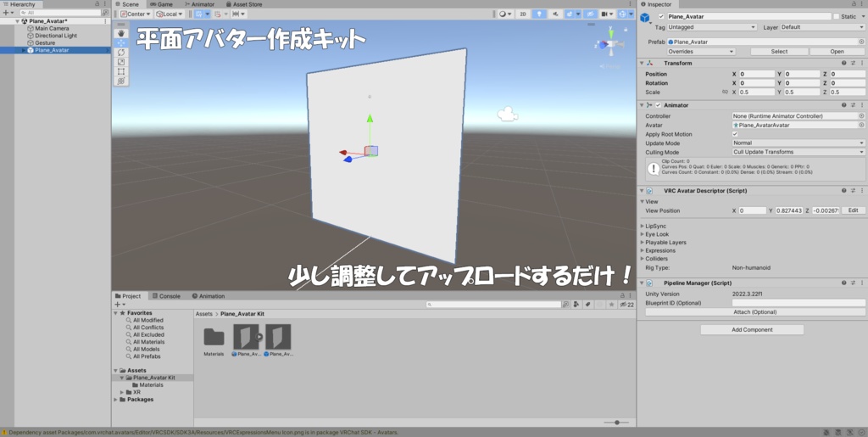
Task: Open Materials folder thumbnail in Project
Action: point(214,337)
